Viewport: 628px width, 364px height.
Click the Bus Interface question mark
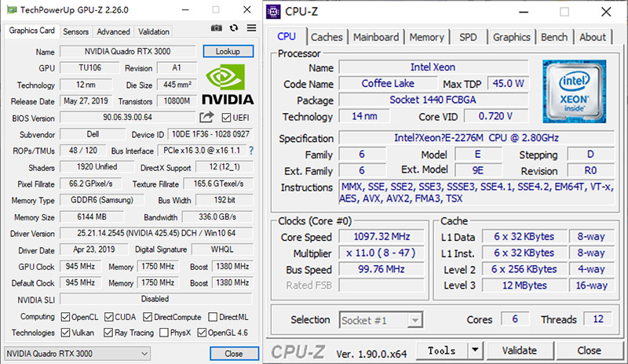click(251, 151)
